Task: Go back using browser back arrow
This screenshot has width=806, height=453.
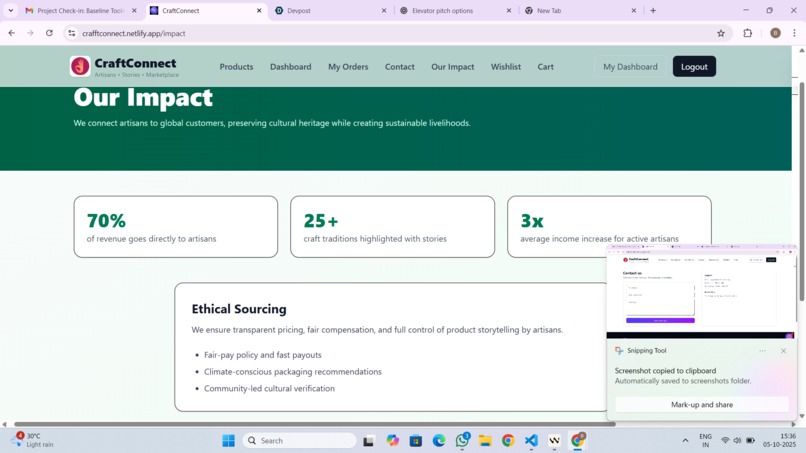Action: click(12, 33)
